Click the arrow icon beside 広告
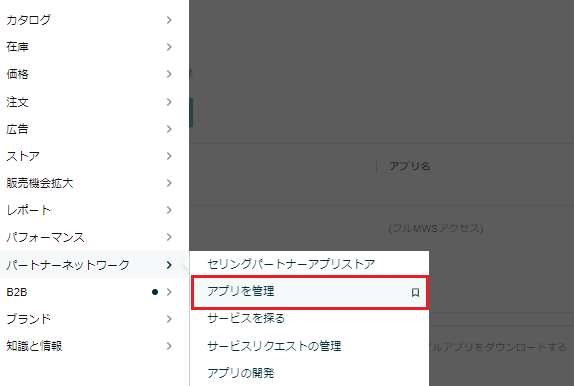The width and height of the screenshot is (574, 386). pos(169,129)
